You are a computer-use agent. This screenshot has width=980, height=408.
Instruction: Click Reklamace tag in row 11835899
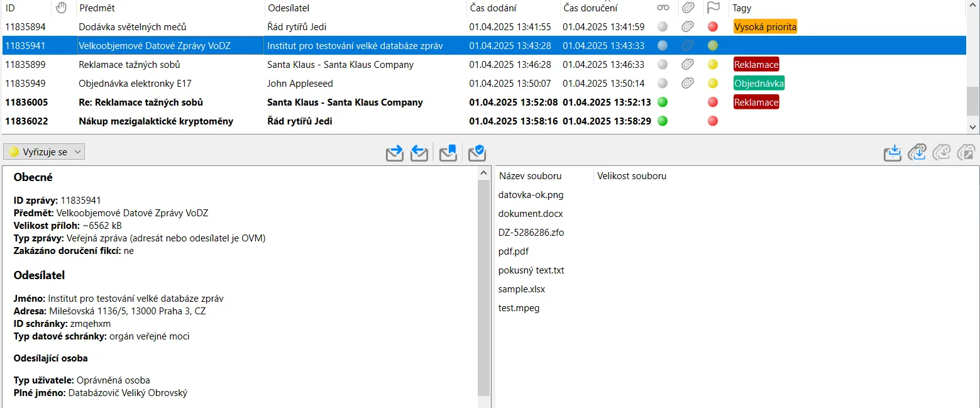[756, 65]
